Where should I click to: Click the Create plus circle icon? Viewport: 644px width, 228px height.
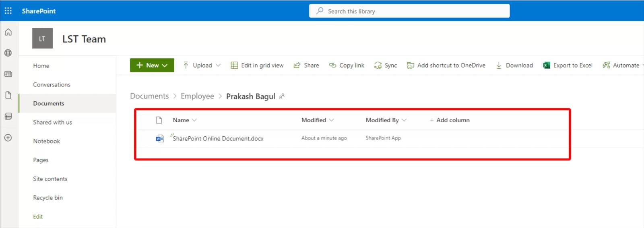coord(8,138)
